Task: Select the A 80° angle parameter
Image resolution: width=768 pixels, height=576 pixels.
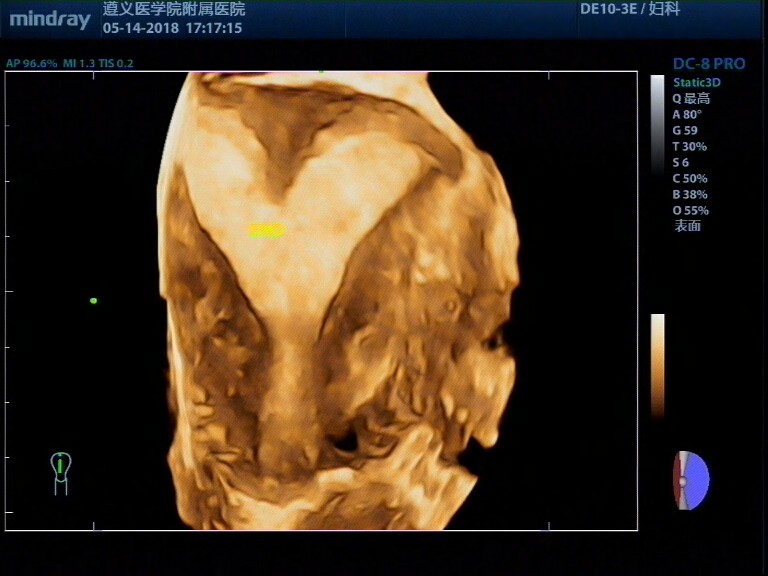Action: 687,114
